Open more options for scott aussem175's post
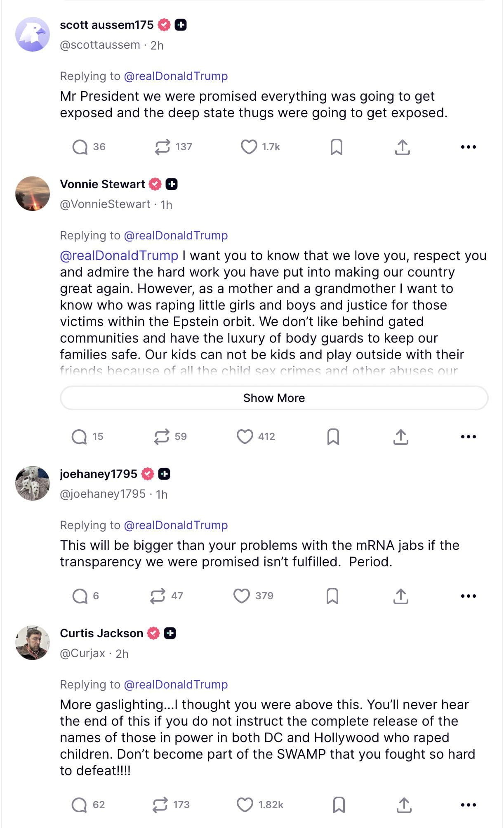 click(x=468, y=147)
